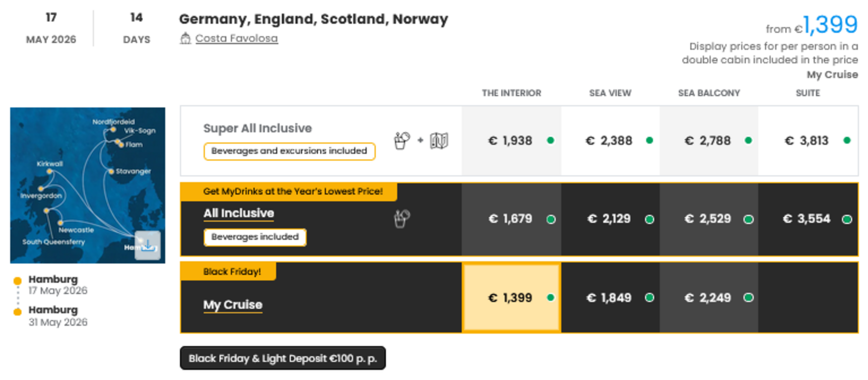Click the Beverages and excursions included badge
Viewport: 868px width, 380px height.
click(x=289, y=151)
